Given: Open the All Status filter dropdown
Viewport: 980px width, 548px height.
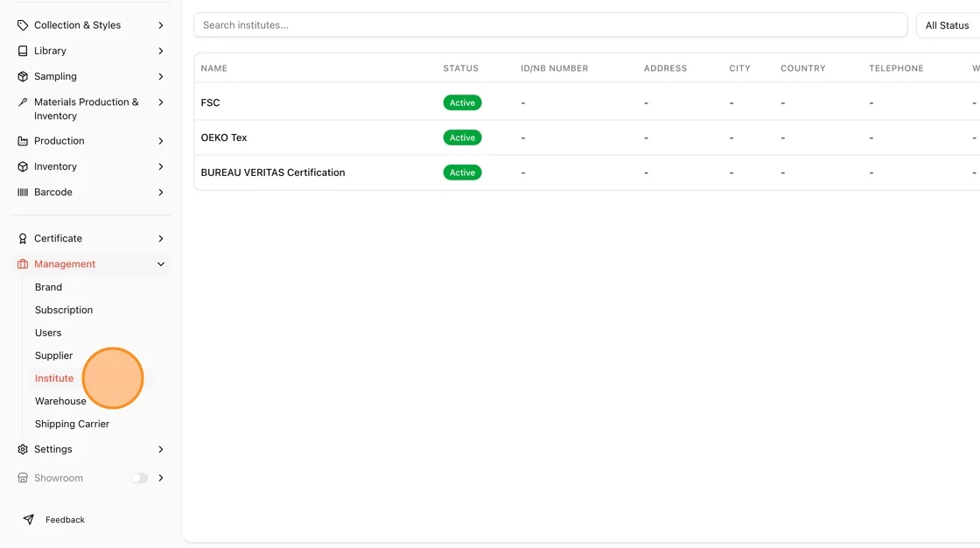Looking at the screenshot, I should coord(948,25).
